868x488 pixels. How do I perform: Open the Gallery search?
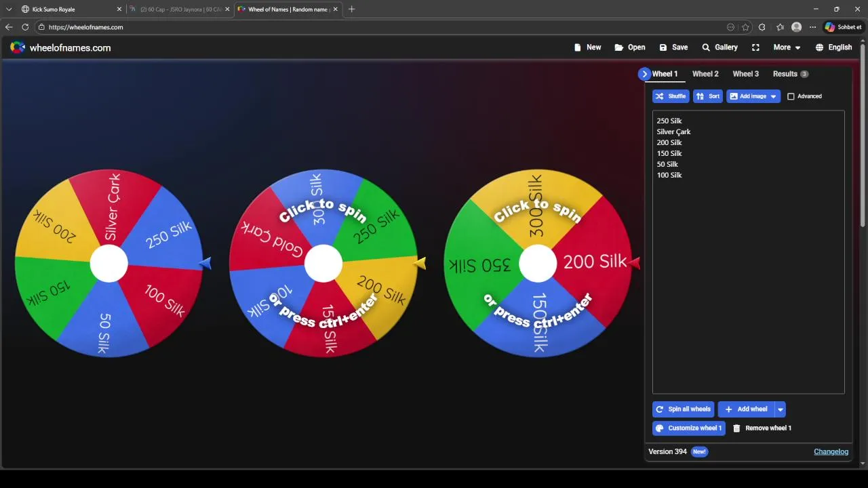coord(719,47)
